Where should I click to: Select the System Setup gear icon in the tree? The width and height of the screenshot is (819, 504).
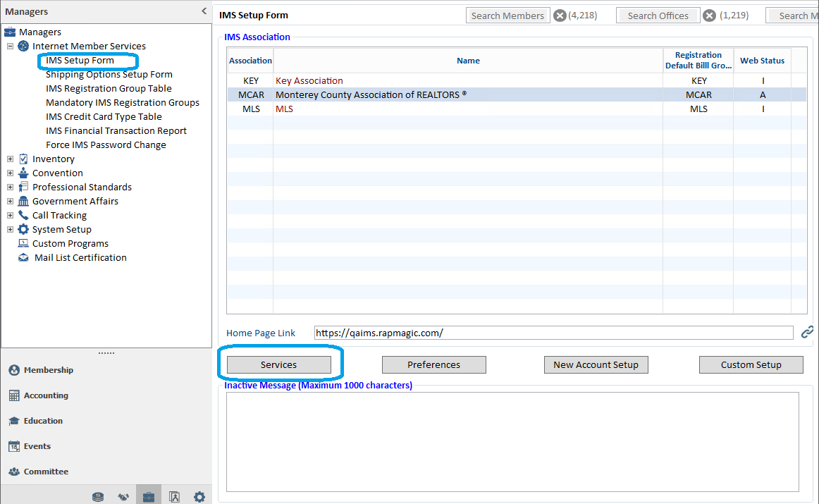click(23, 229)
